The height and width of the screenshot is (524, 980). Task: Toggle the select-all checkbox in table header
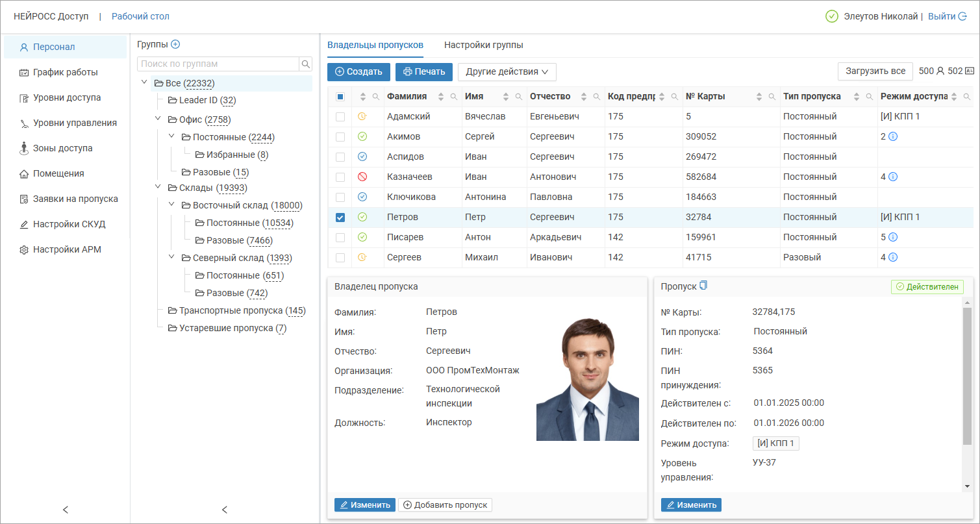[x=340, y=97]
